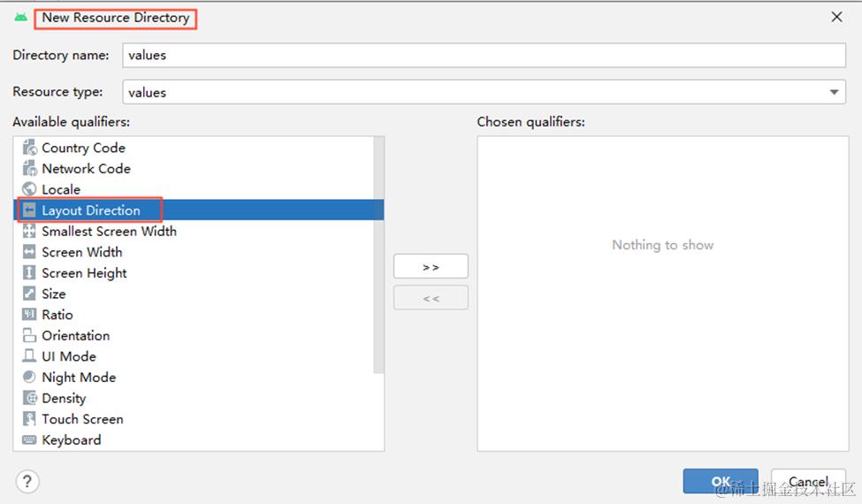Click the Ratio qualifier icon
Viewport: 862px width, 504px height.
coord(30,315)
